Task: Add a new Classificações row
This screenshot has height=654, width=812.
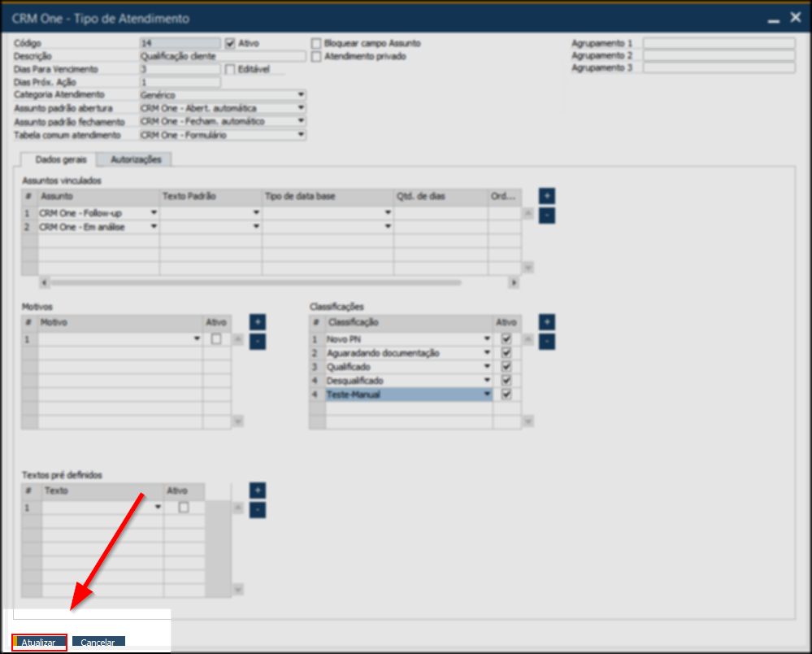Action: click(x=547, y=322)
